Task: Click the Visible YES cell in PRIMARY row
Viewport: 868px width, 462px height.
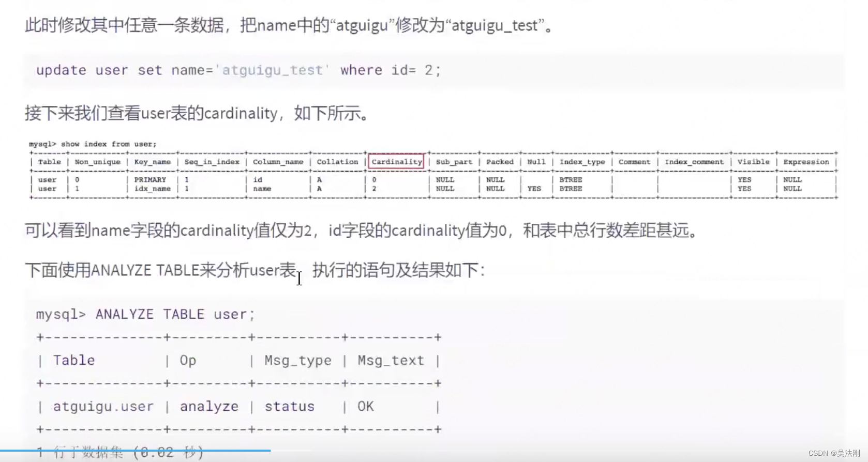Action: tap(744, 180)
